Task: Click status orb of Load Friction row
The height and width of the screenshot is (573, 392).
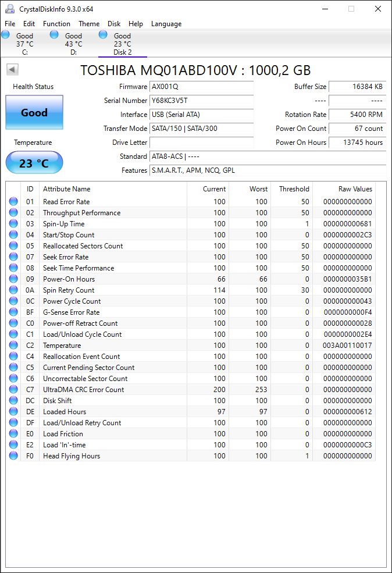Action: click(x=13, y=433)
